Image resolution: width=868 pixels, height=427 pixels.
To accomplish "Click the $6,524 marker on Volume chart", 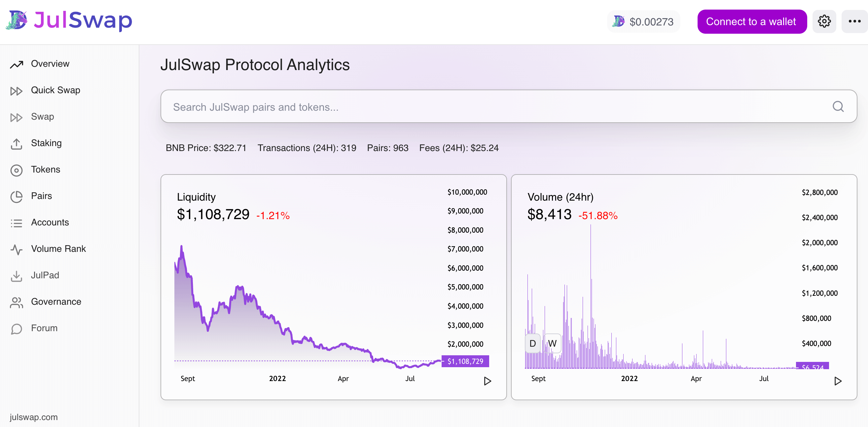I will (x=812, y=366).
